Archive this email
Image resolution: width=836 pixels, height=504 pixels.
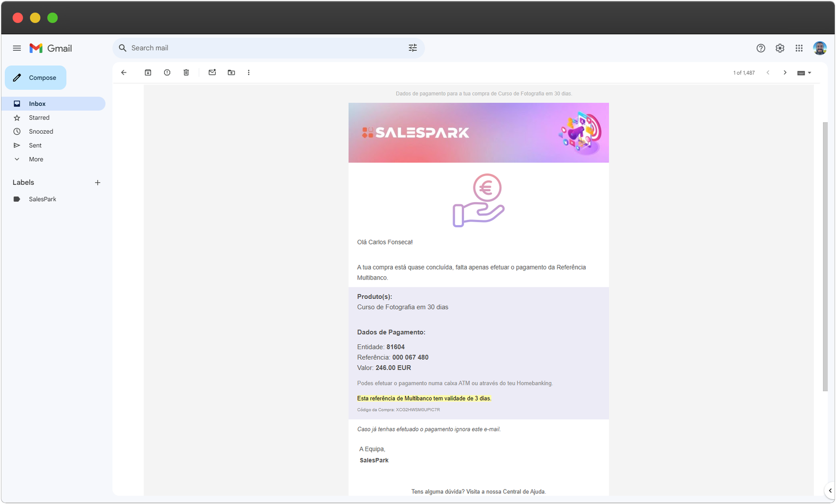(148, 73)
